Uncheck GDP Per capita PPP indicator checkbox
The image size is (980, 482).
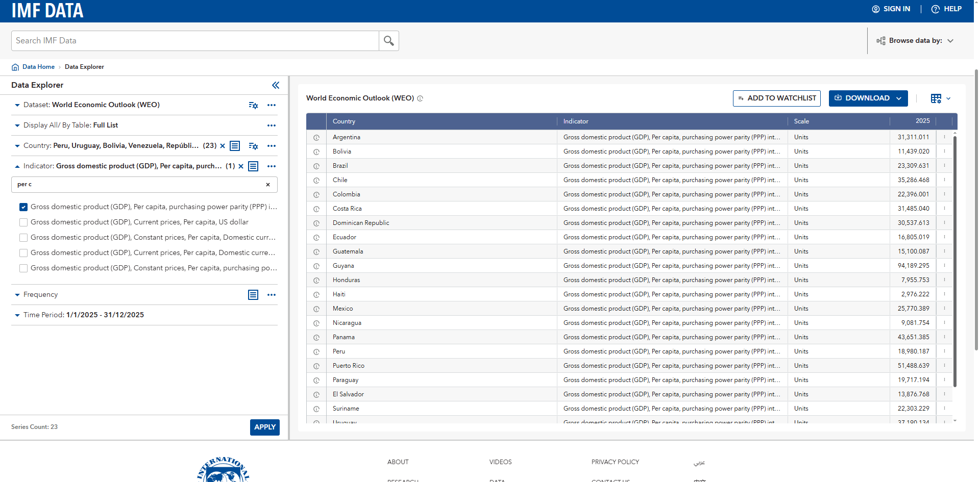(x=23, y=207)
